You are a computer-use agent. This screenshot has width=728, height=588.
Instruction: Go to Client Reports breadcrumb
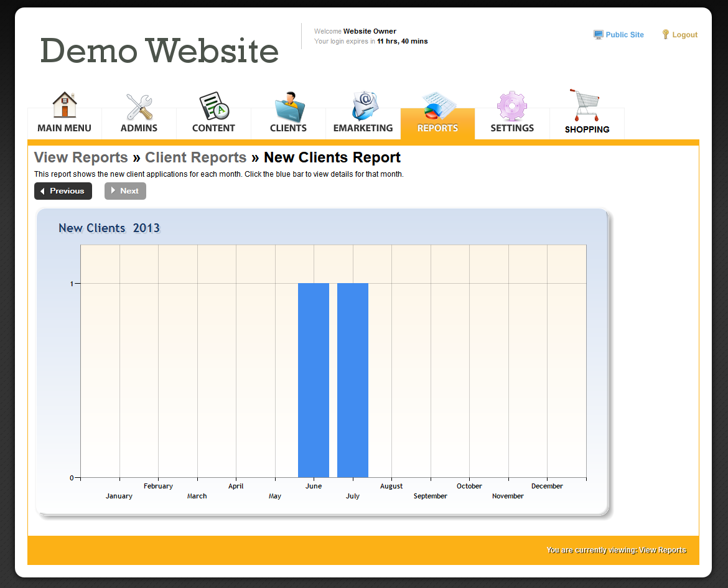195,157
